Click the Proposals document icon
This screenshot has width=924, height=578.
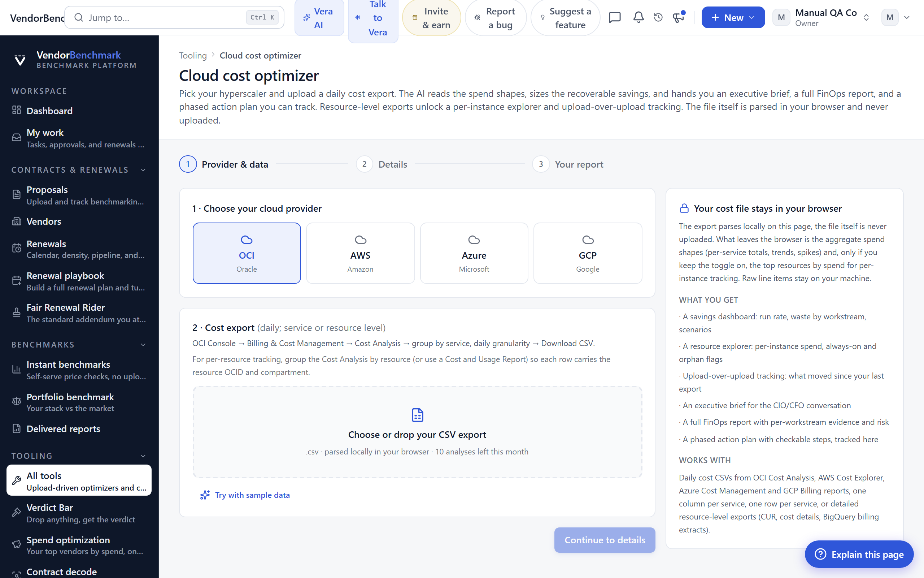point(16,195)
